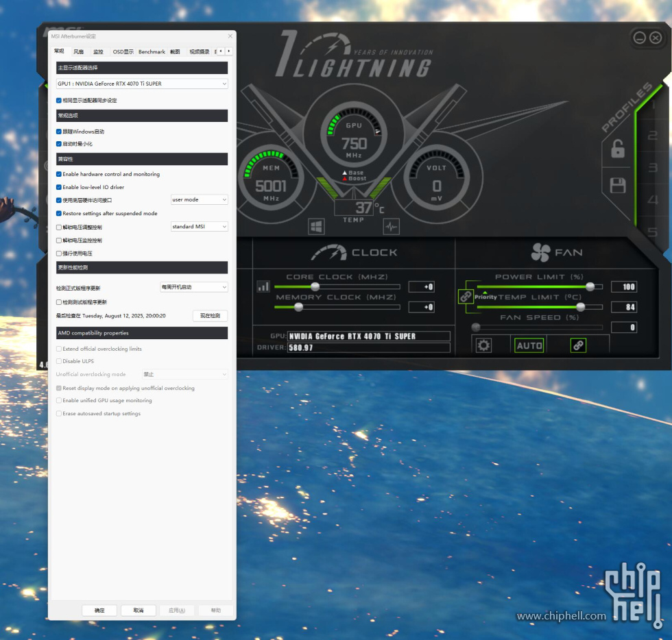Click the Priority marker under Power Limit
Viewport: 672px width, 640px height.
coord(485,297)
